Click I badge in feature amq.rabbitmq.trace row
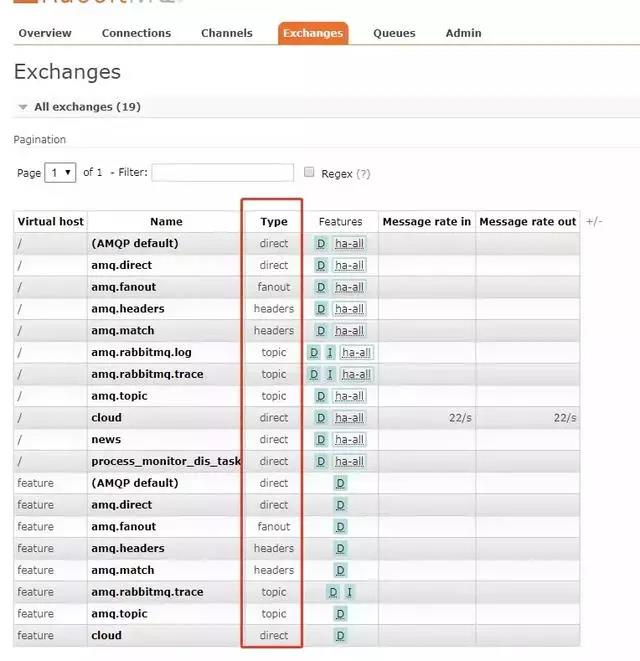The width and height of the screenshot is (640, 661). pyautogui.click(x=349, y=592)
